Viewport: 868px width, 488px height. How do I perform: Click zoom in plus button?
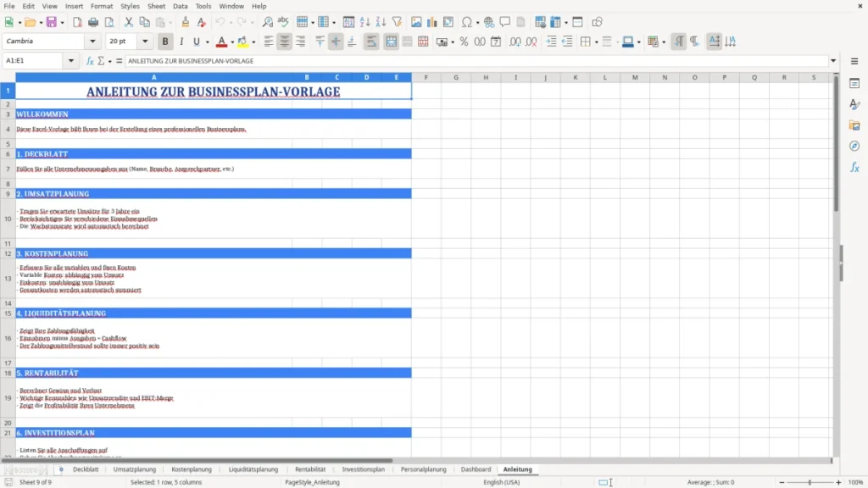[838, 482]
